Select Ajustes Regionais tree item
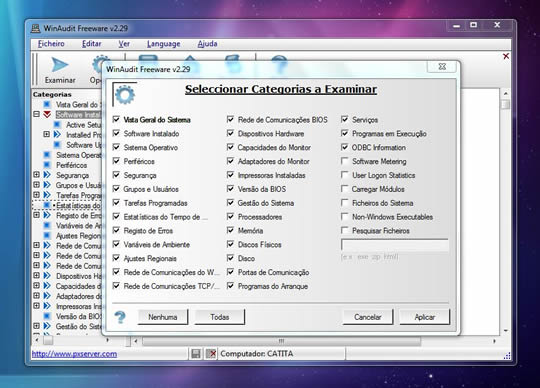This screenshot has width=540, height=388. pyautogui.click(x=79, y=235)
